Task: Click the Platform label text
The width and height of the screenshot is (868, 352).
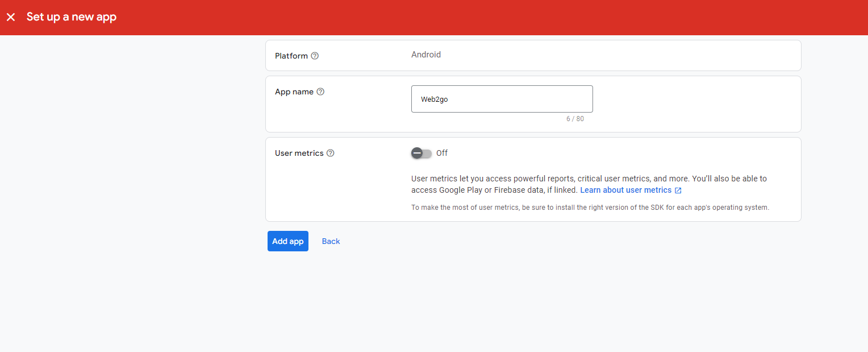Action: pyautogui.click(x=291, y=56)
